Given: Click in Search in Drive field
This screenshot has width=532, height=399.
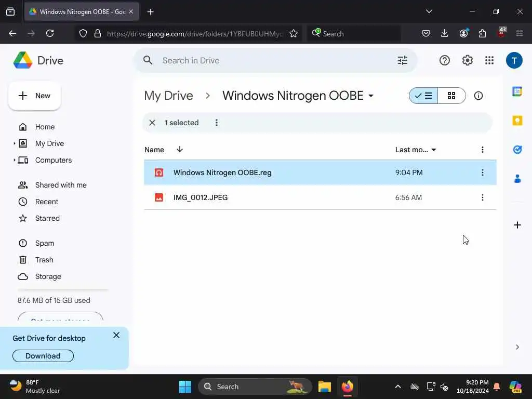Looking at the screenshot, I should tap(275, 60).
